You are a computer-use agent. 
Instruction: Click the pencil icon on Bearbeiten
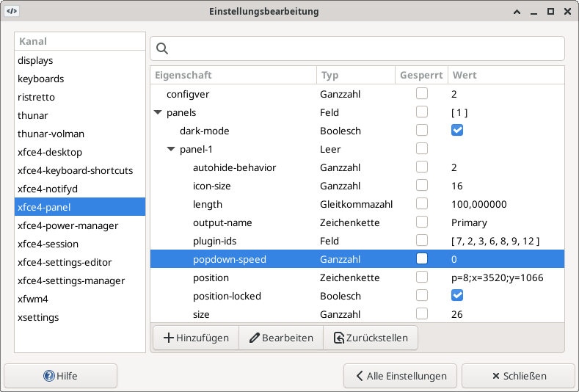pos(255,338)
